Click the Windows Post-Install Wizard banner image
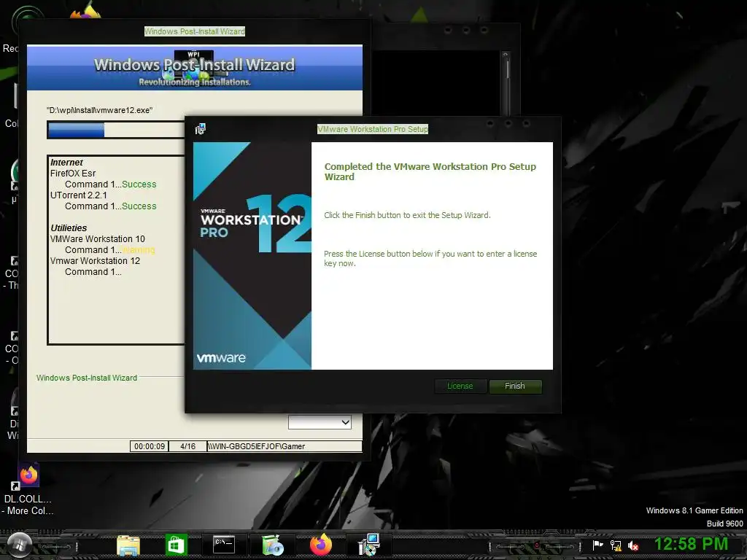 (x=194, y=68)
